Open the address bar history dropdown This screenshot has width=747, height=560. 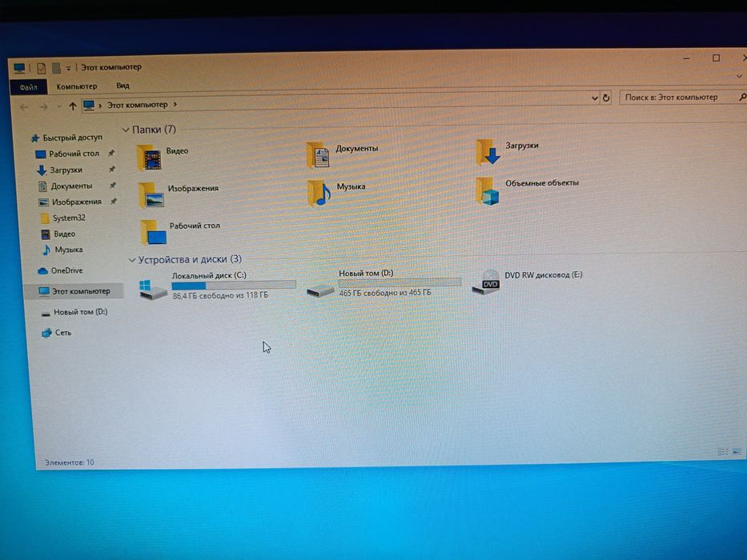(x=595, y=98)
